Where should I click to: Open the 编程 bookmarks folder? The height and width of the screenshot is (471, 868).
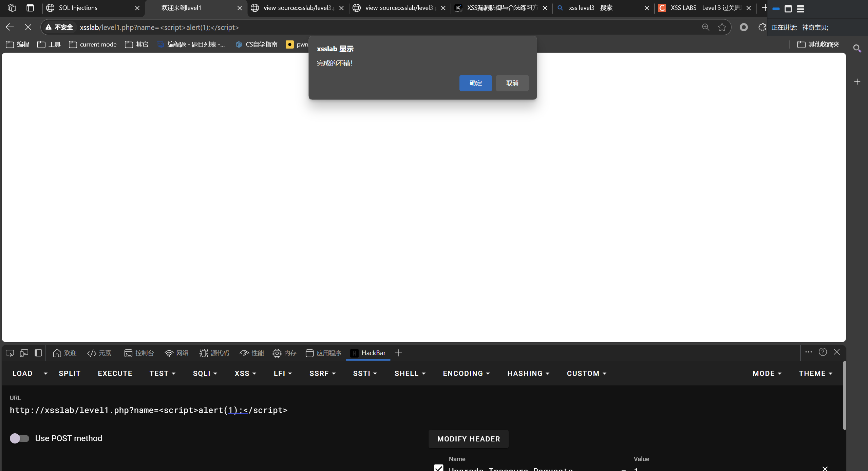18,44
